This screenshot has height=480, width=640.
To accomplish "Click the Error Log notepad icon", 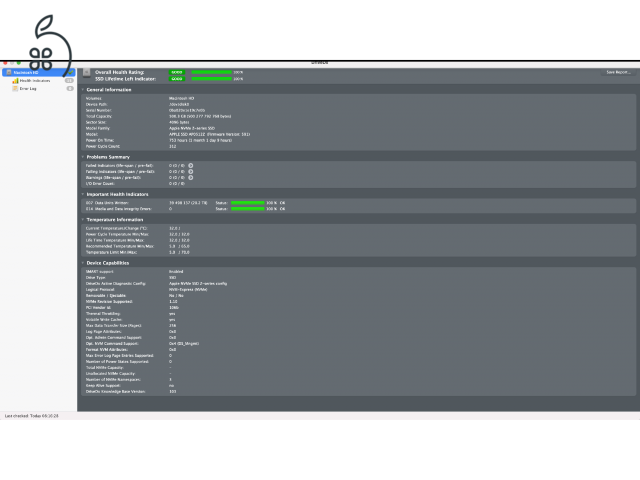I will [x=15, y=89].
